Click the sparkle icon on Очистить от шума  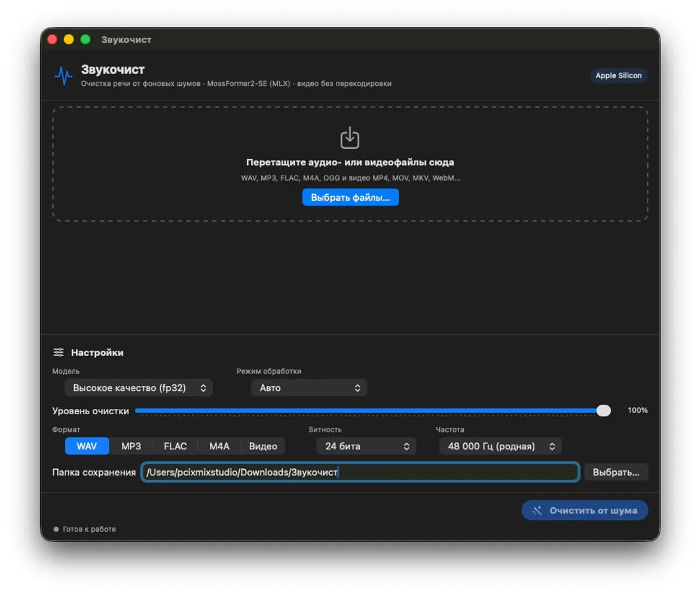(537, 511)
